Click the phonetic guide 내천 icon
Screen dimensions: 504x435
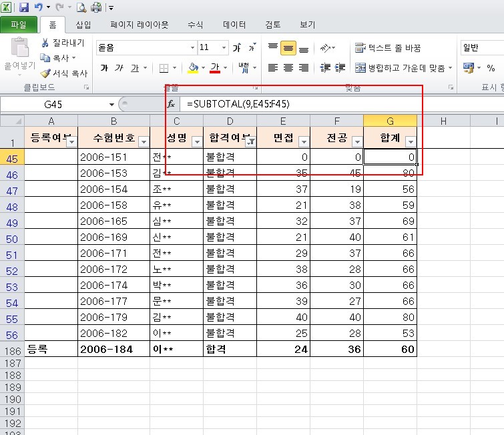point(244,68)
